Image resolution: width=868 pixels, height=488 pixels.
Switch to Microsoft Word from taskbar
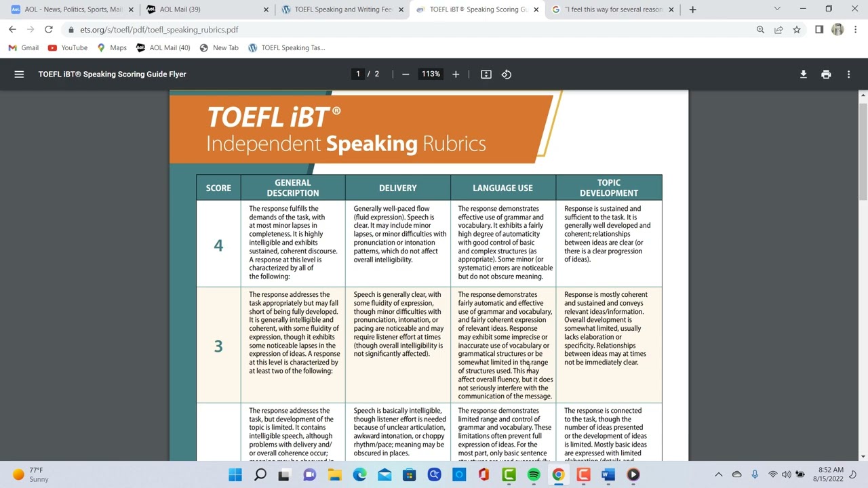tap(608, 475)
